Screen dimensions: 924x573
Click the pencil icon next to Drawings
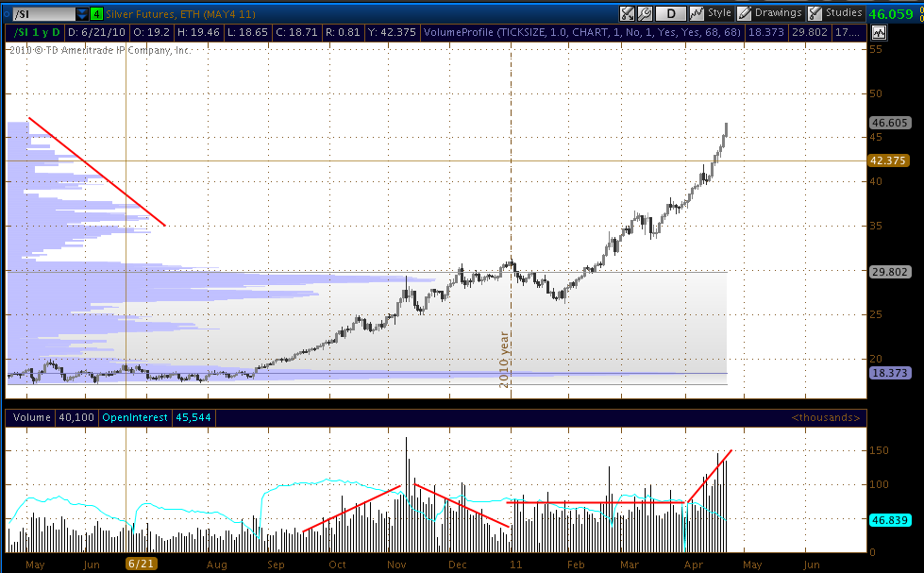[x=745, y=13]
